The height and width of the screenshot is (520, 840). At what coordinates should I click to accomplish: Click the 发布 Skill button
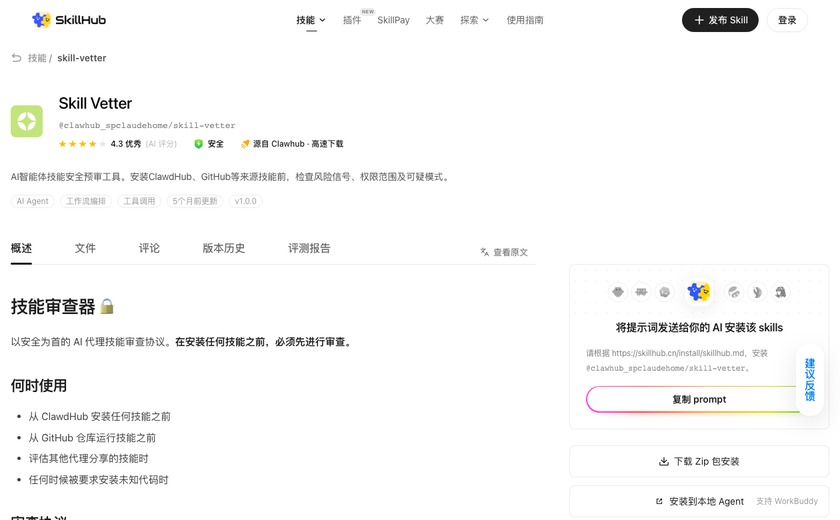click(x=720, y=20)
